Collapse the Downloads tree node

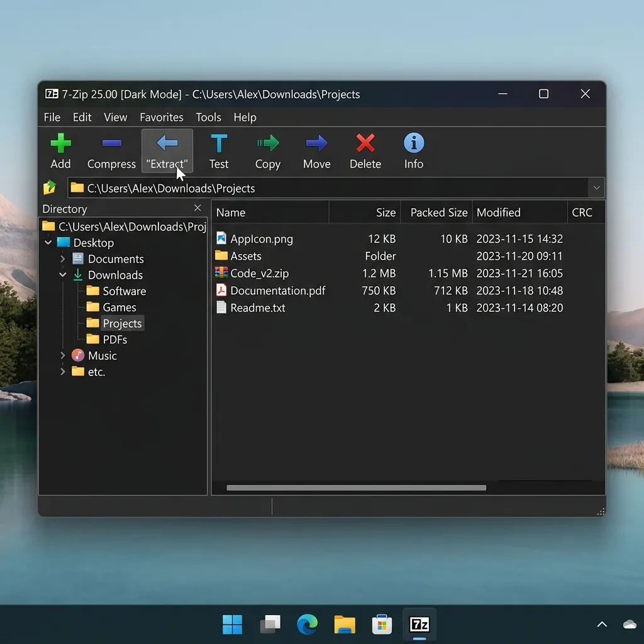pos(62,275)
